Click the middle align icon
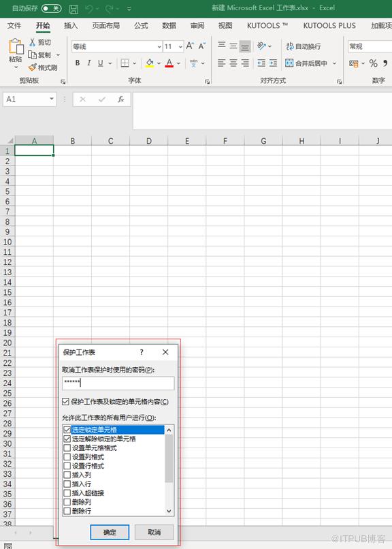Image resolution: width=392 pixels, height=549 pixels. pyautogui.click(x=233, y=46)
